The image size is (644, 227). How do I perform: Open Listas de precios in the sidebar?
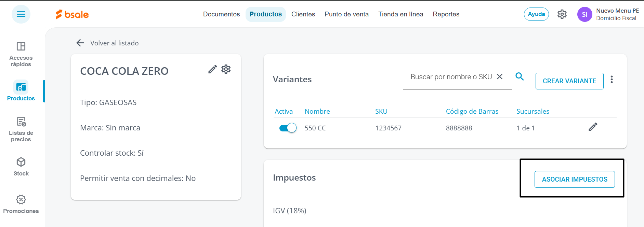point(21,129)
